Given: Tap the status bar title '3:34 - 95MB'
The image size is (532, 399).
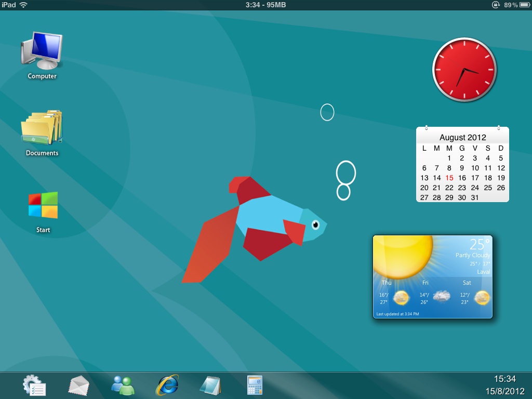Looking at the screenshot, I should coord(265,5).
